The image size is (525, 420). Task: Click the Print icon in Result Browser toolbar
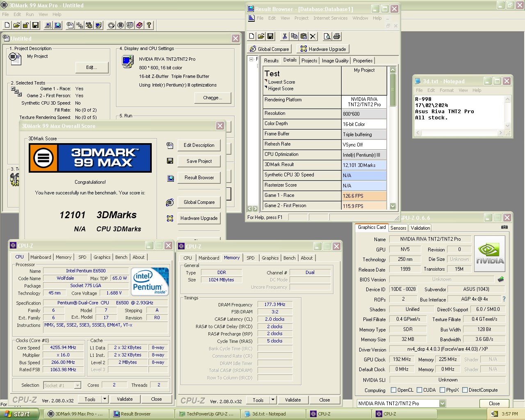point(337,36)
